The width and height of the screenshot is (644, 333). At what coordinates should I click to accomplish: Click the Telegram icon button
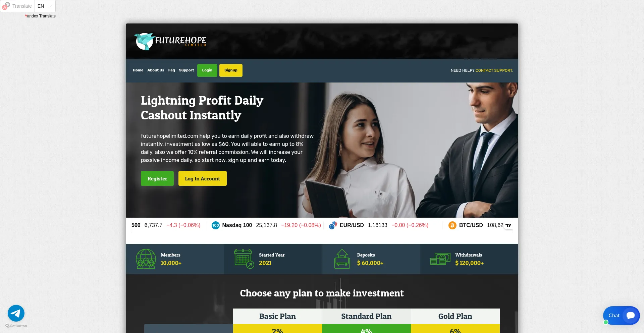coord(16,313)
